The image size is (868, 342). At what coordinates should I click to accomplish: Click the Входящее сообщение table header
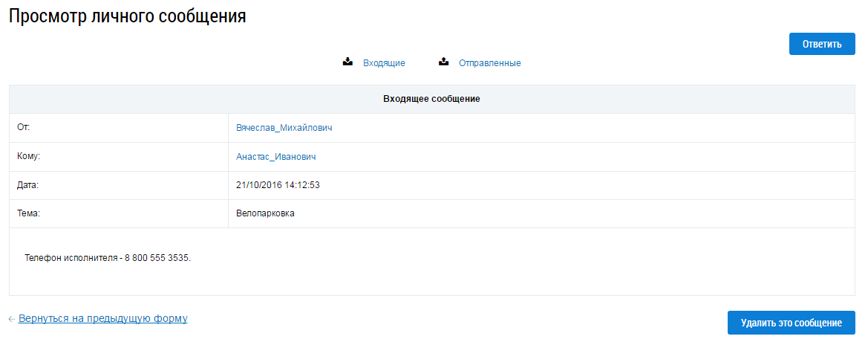(x=431, y=100)
